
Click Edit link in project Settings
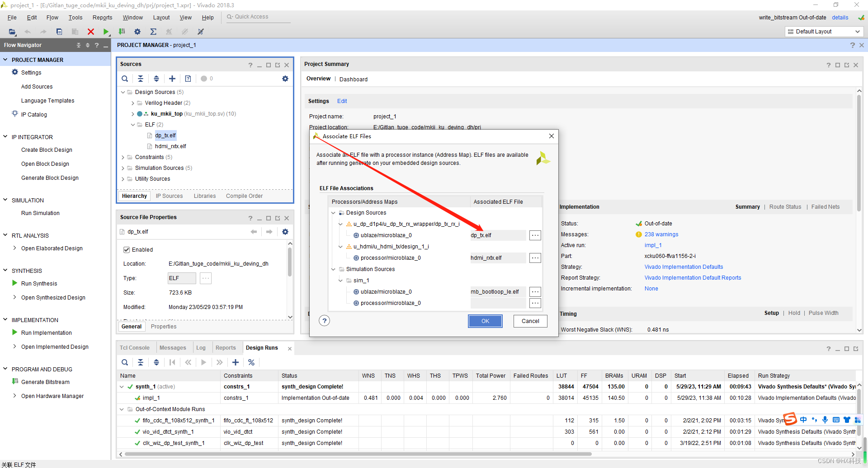[342, 101]
